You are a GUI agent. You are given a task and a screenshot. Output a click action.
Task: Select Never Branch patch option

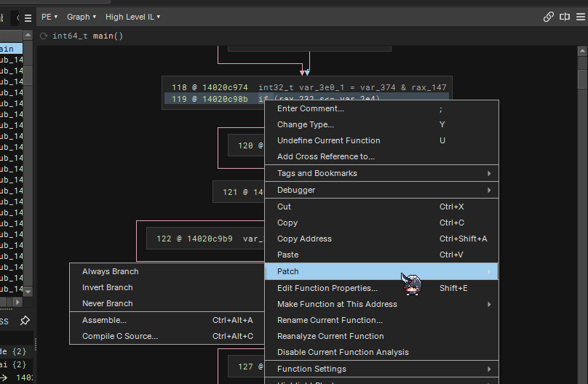[108, 303]
